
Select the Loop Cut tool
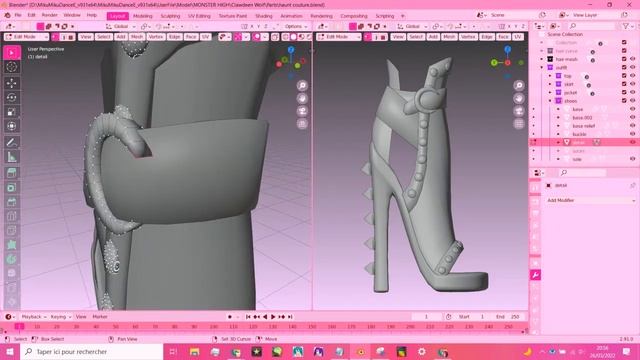(x=11, y=216)
